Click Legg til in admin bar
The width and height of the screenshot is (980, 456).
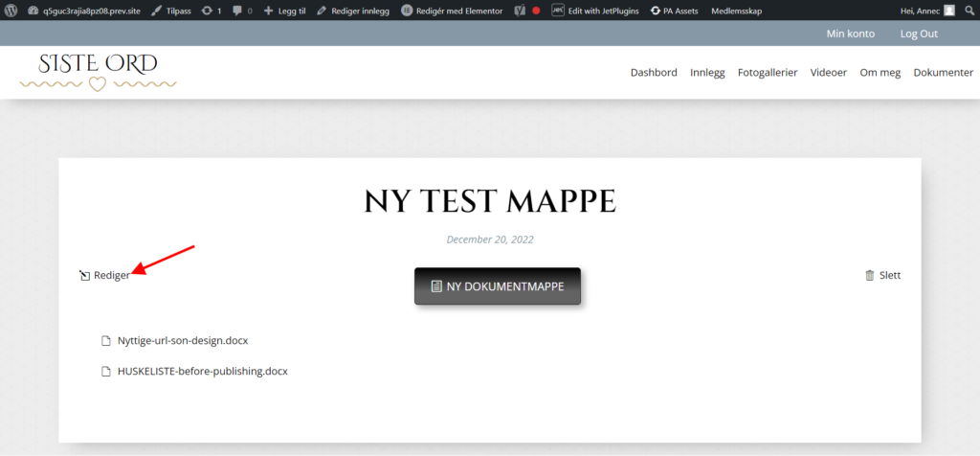pyautogui.click(x=284, y=11)
